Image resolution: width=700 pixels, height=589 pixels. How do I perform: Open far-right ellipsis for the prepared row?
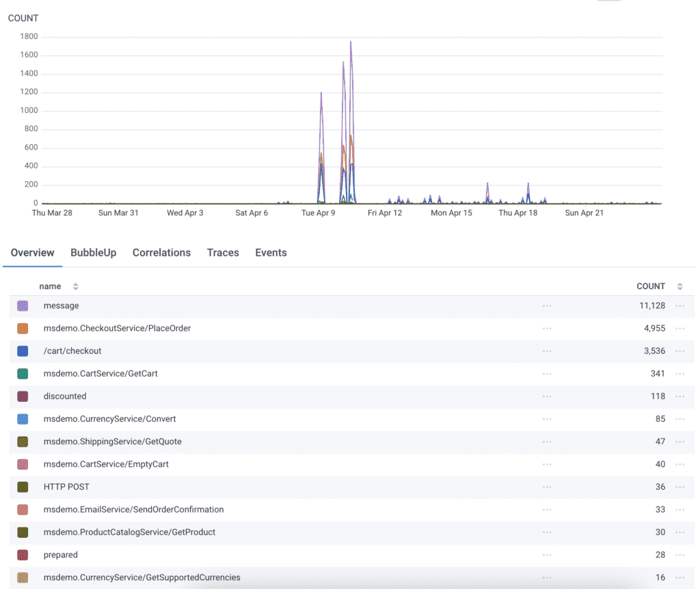(679, 555)
